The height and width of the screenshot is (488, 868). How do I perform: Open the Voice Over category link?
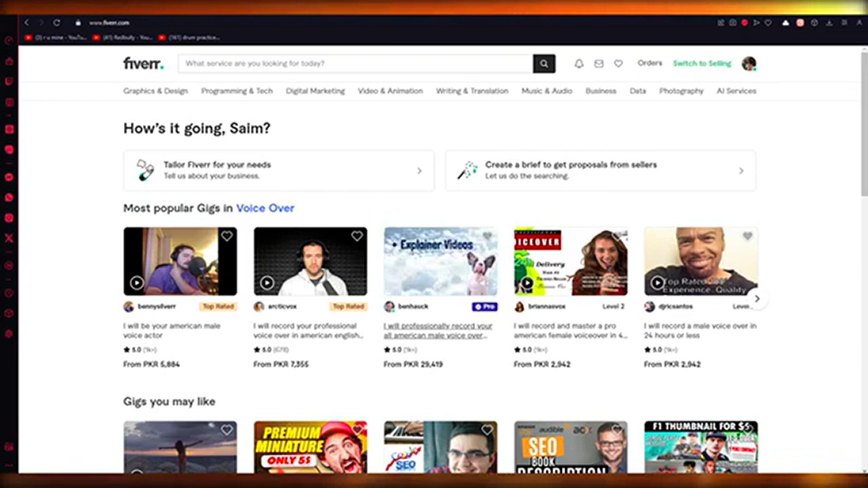point(265,208)
